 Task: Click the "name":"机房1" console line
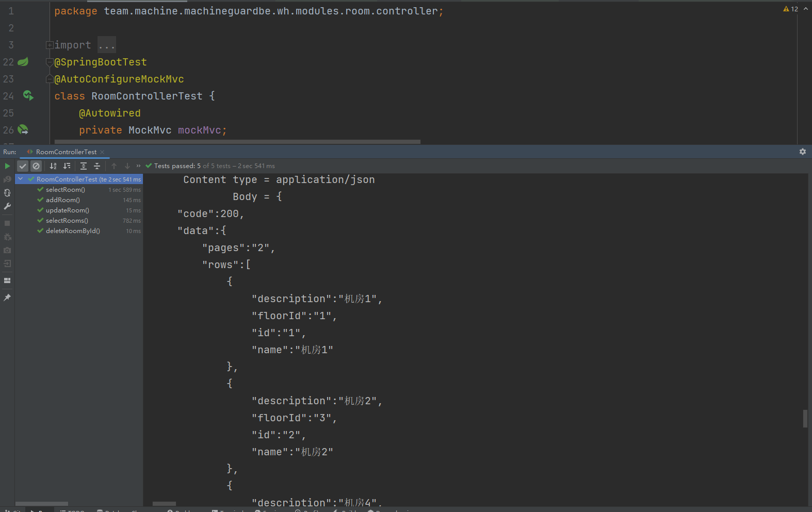[293, 350]
